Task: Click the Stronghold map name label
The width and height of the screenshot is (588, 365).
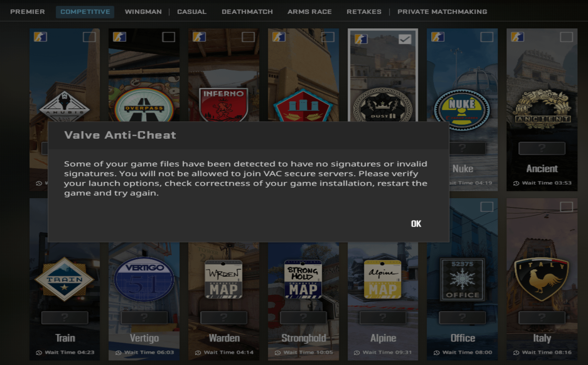Action: [x=303, y=338]
